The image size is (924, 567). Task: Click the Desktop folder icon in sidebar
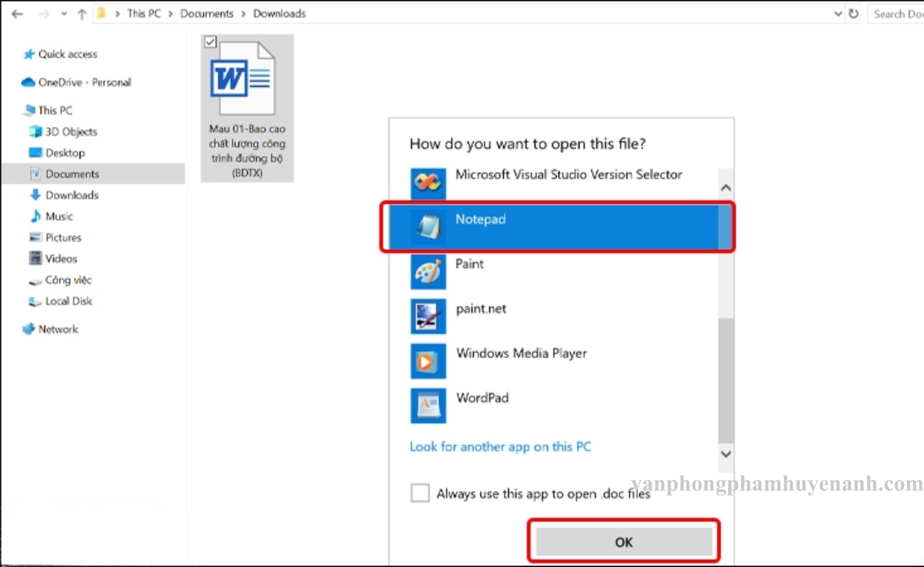pos(36,153)
